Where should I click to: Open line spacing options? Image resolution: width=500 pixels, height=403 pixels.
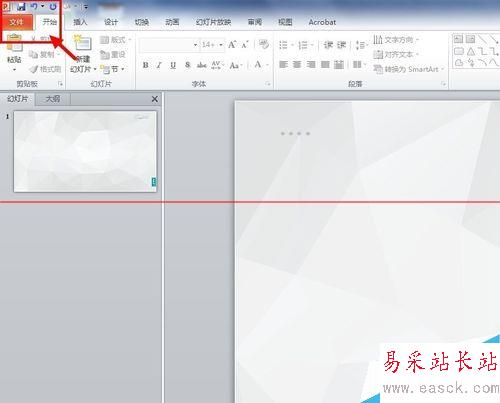[x=361, y=45]
